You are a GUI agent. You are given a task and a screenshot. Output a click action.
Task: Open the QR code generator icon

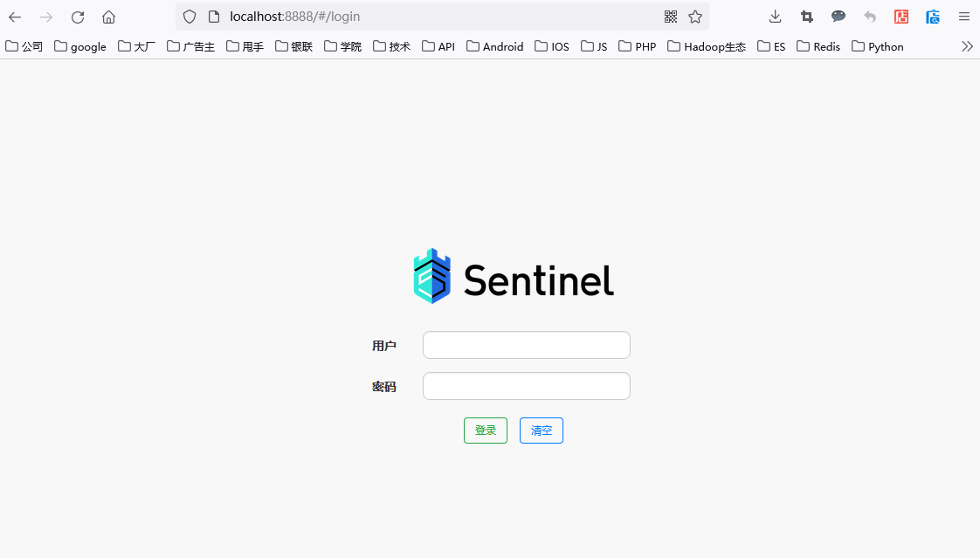pyautogui.click(x=671, y=17)
